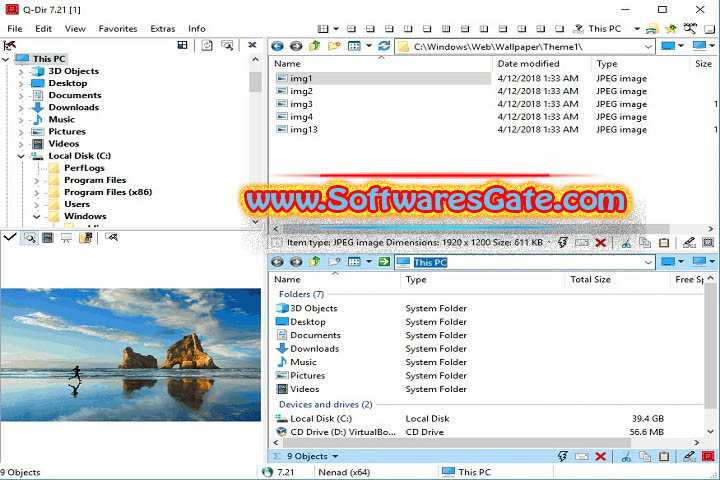Image resolution: width=720 pixels, height=480 pixels.
Task: Click the view mode icon in upper pane
Action: tap(354, 46)
